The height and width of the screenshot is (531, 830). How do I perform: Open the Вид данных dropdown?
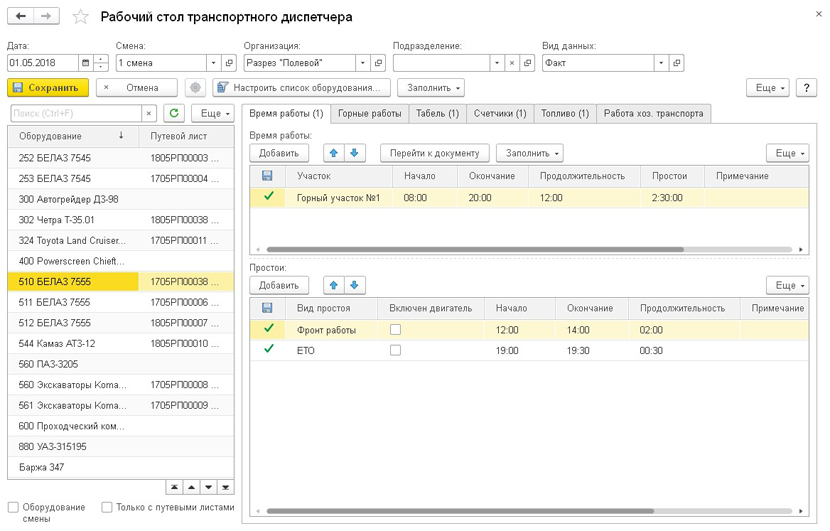coord(661,63)
